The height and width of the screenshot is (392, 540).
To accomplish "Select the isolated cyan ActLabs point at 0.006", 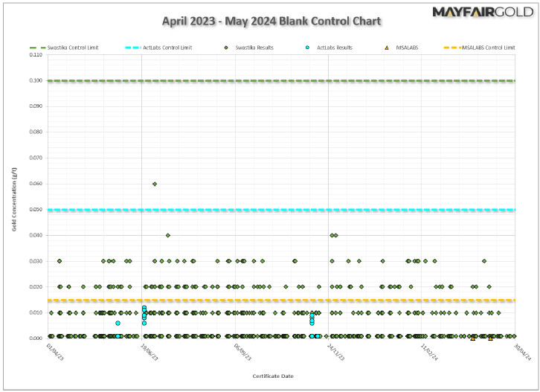I will pos(118,323).
